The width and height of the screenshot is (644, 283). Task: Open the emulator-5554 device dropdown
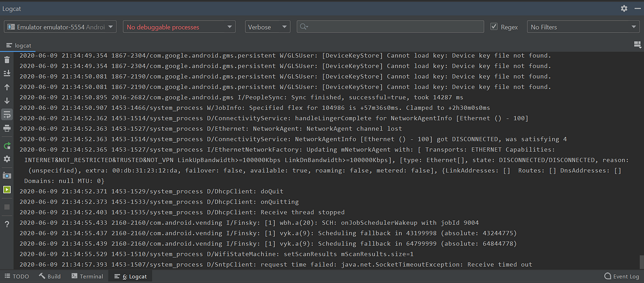[60, 27]
